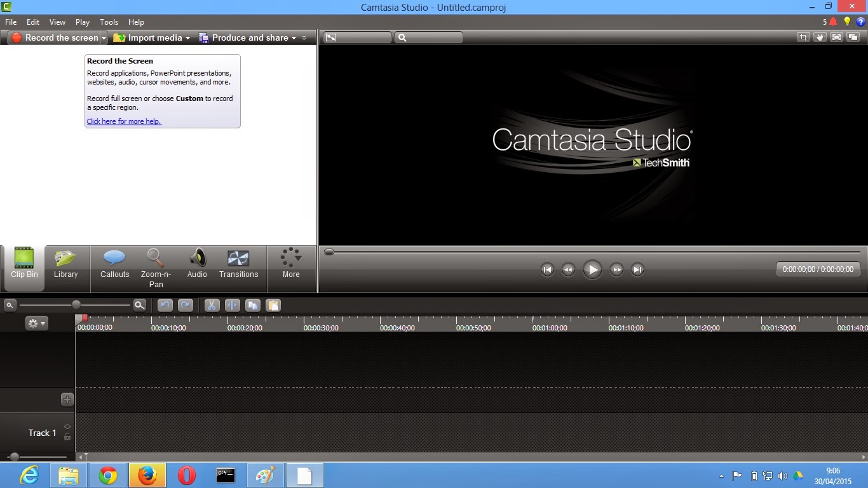Open volume control in system tray
868x488 pixels.
tap(782, 476)
